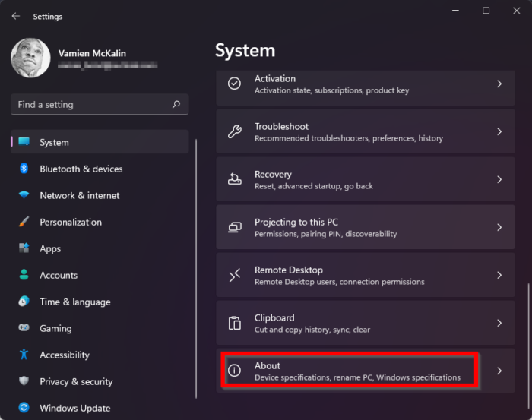Click the Find a setting field
Screen dimensions: 532x420
[x=91, y=104]
